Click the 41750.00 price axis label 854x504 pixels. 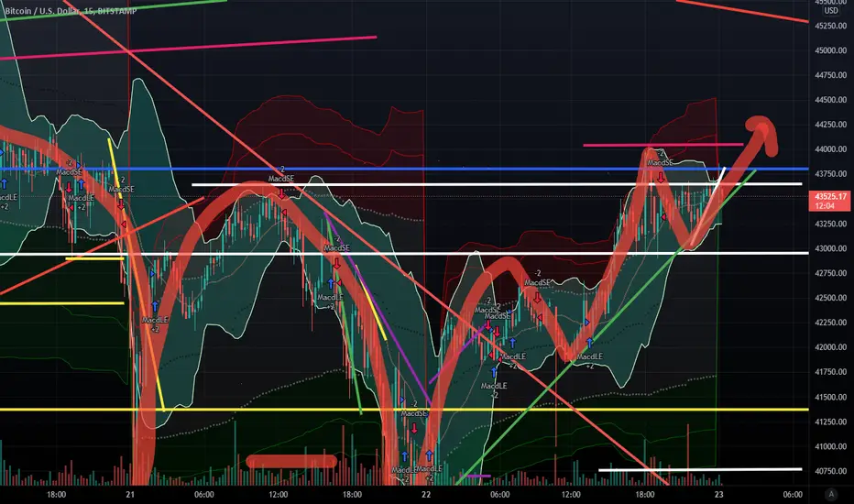(x=830, y=372)
